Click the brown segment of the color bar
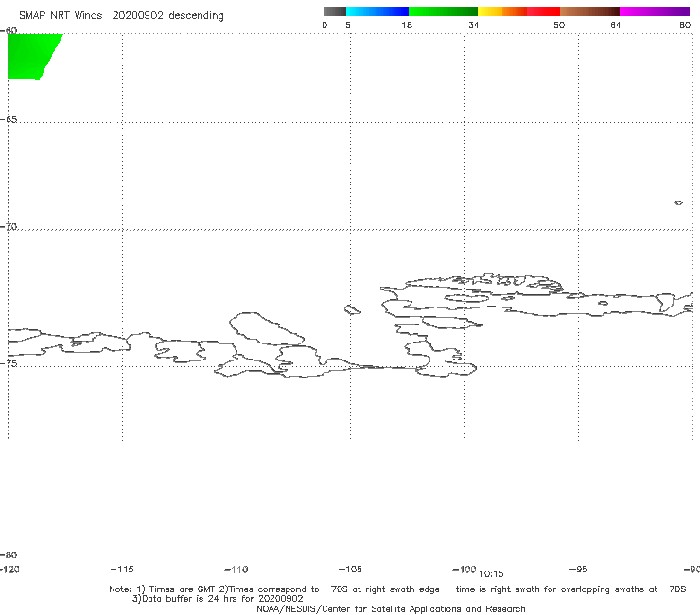The height and width of the screenshot is (615, 700). tap(589, 11)
